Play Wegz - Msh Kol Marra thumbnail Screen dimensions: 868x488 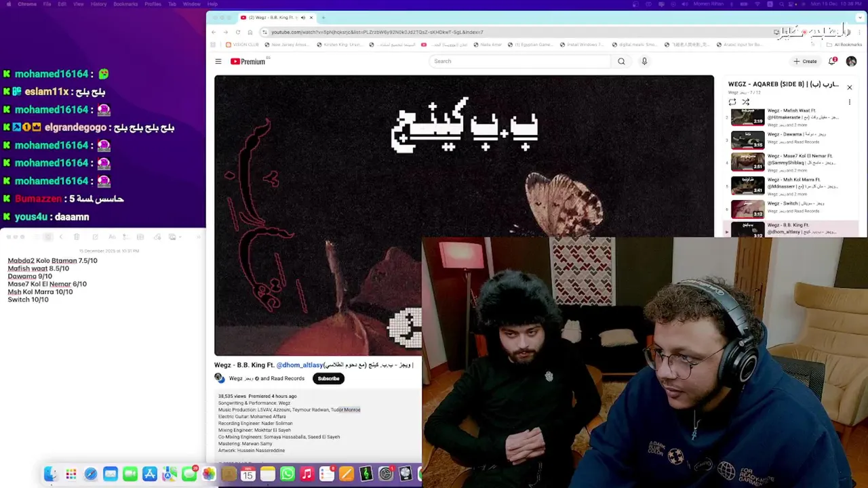point(747,185)
